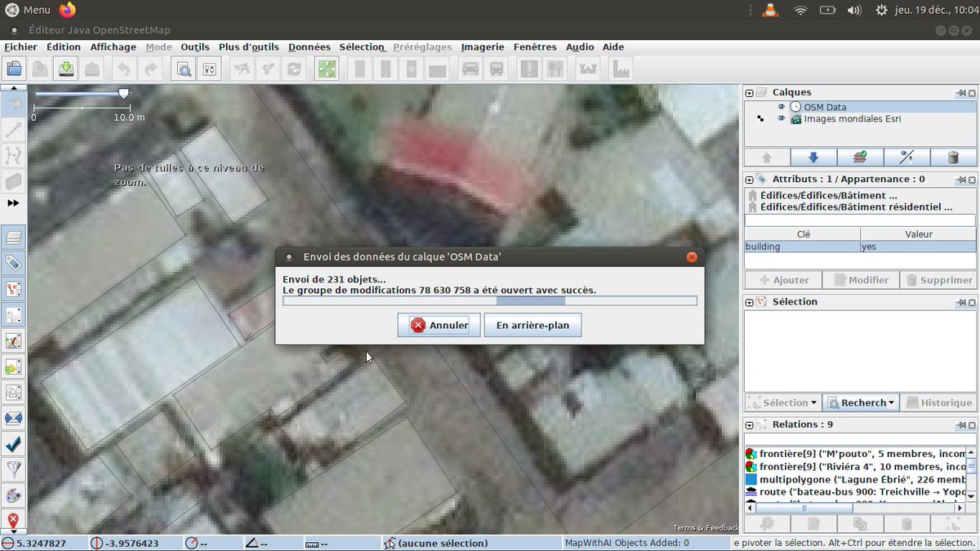Image resolution: width=980 pixels, height=551 pixels.
Task: Collapse the Calques panel with its arrow
Action: 750,92
